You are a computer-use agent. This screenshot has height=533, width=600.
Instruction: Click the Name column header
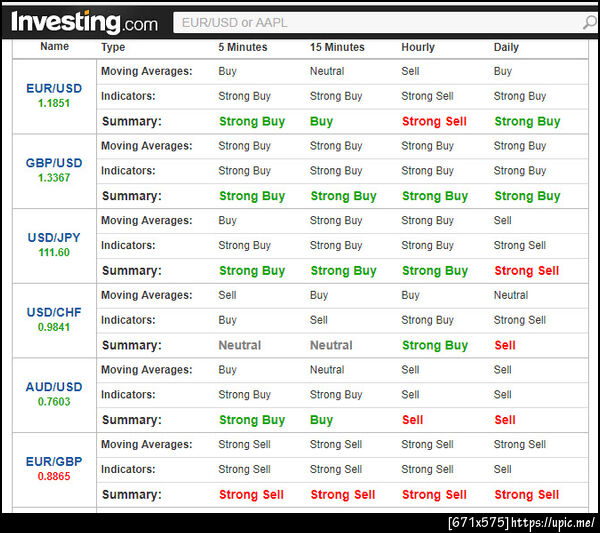point(55,46)
